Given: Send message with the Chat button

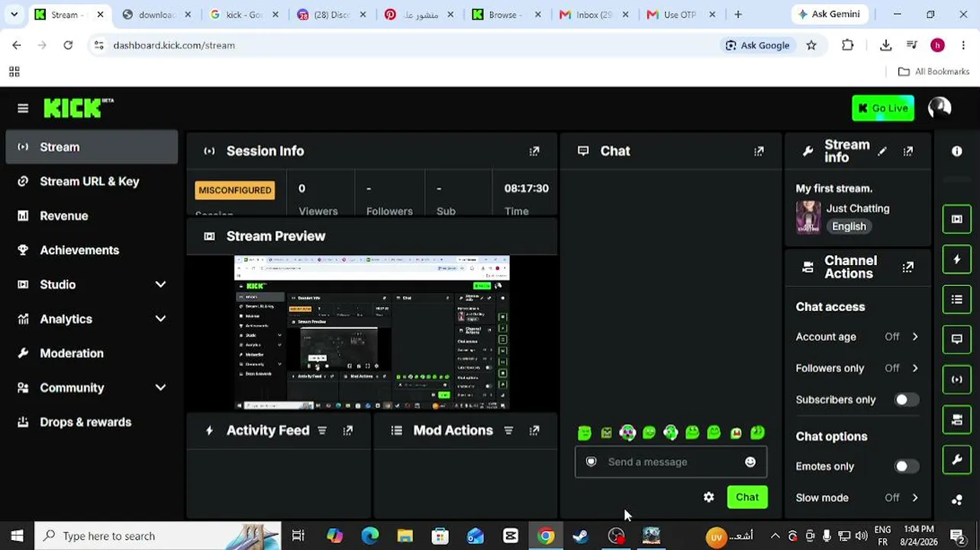Looking at the screenshot, I should [x=747, y=497].
